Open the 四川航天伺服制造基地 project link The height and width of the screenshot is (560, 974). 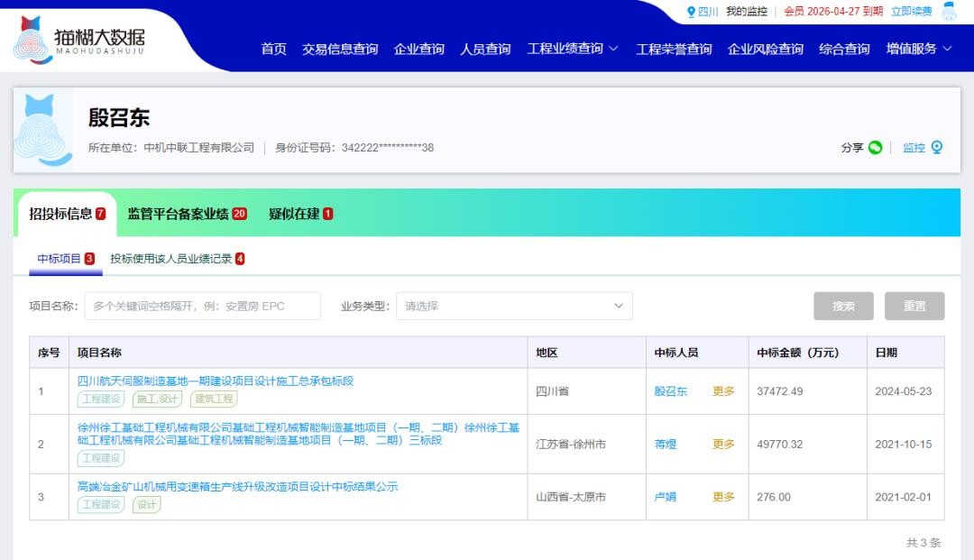tap(216, 381)
